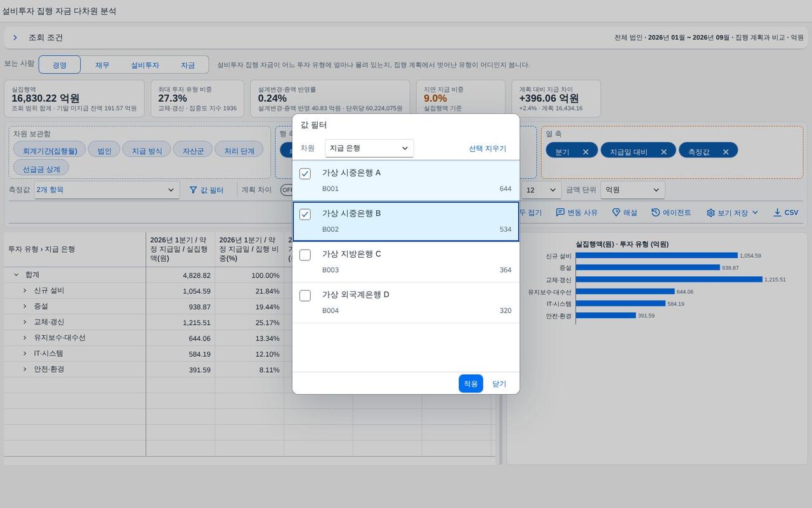Click the 교체·갱신 bar in the chart
Image resolution: width=812 pixels, height=508 pixels.
(x=669, y=279)
